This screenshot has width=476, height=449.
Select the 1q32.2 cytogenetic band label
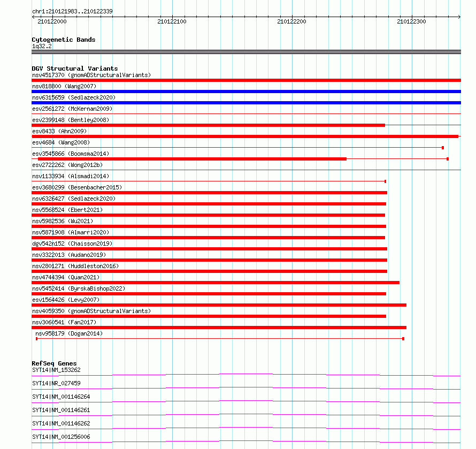(x=42, y=46)
